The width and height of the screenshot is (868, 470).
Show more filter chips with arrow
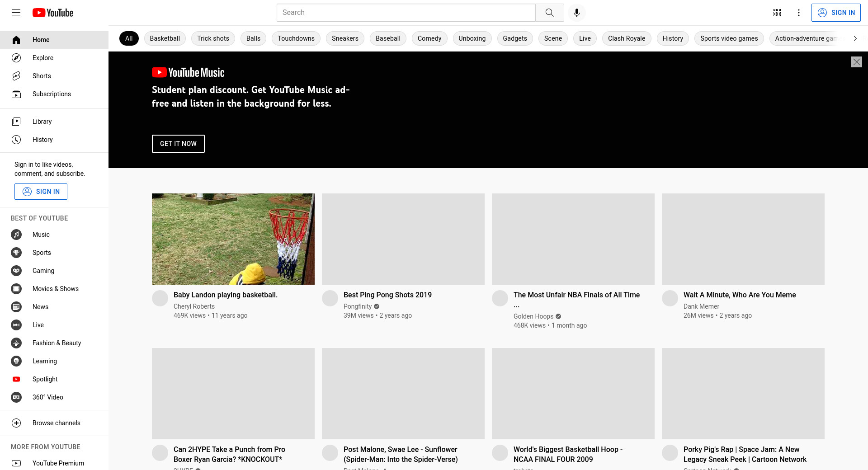(855, 38)
